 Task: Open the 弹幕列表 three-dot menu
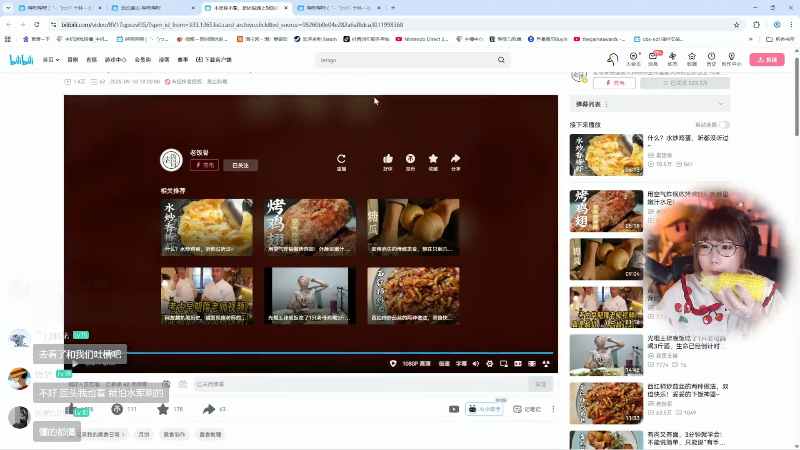tap(607, 104)
